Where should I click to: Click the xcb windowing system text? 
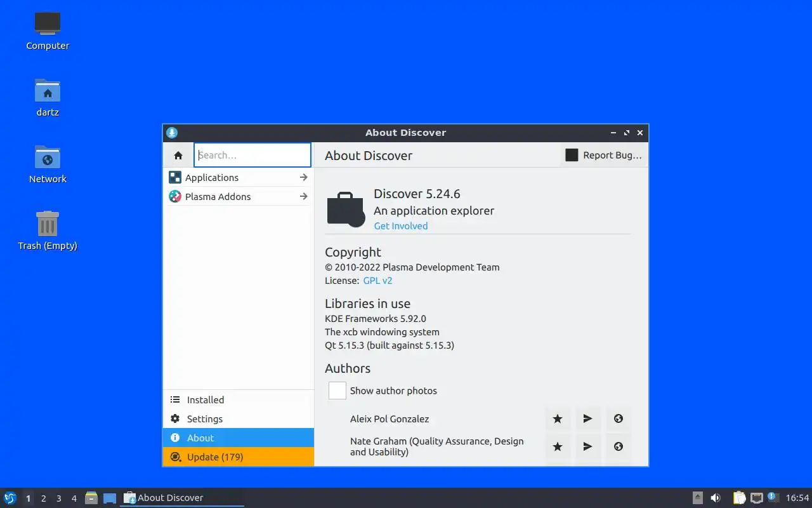[x=382, y=332]
